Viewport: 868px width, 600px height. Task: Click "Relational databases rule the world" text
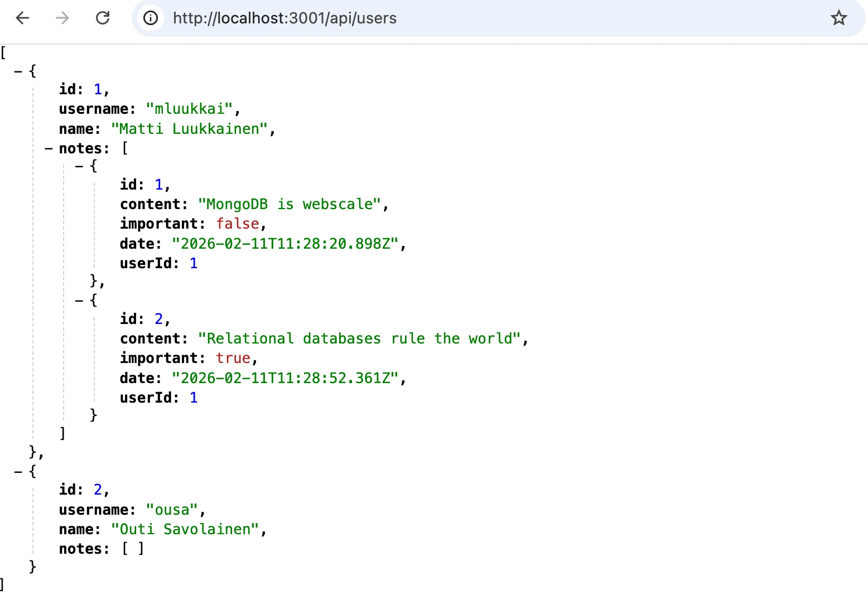coord(359,338)
